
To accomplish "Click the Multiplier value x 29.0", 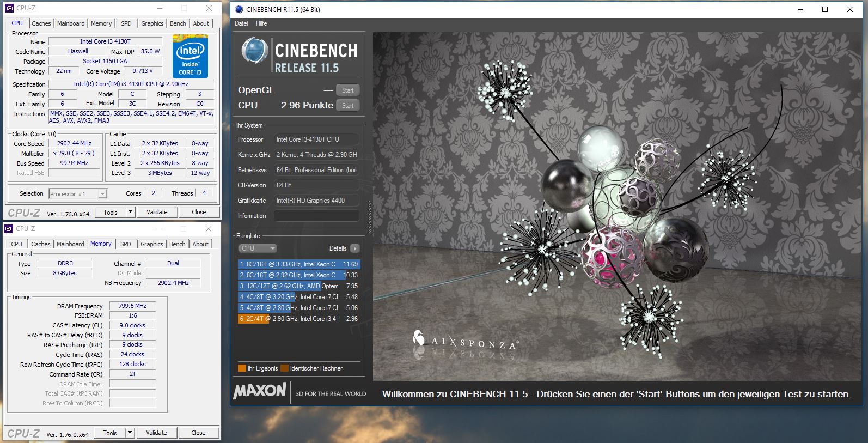I will tap(74, 153).
